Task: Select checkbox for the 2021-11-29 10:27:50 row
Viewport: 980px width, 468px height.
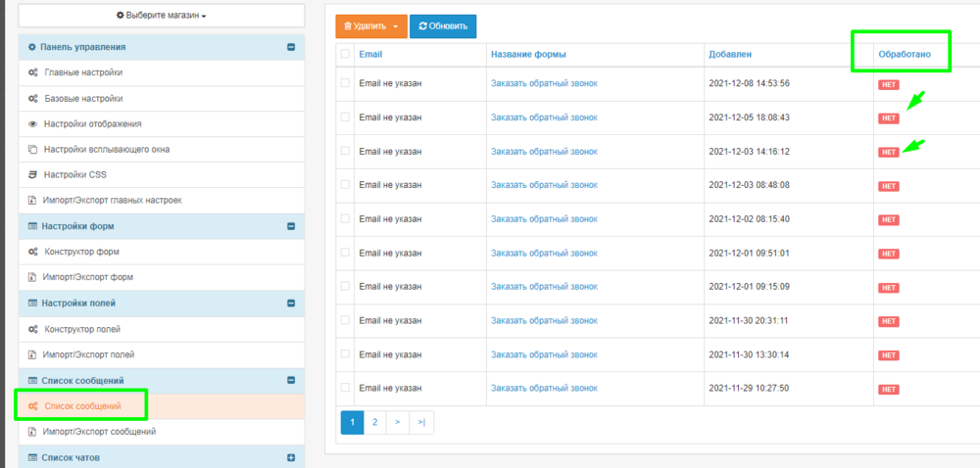Action: point(345,389)
